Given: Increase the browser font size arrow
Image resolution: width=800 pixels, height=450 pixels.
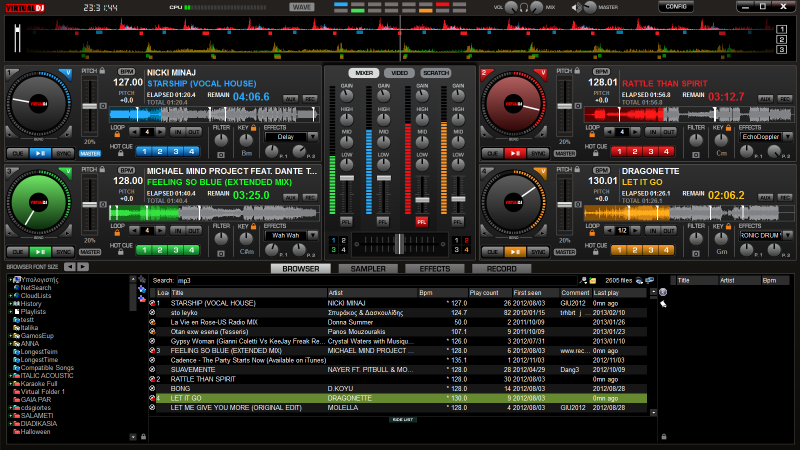Looking at the screenshot, I should coord(83,266).
